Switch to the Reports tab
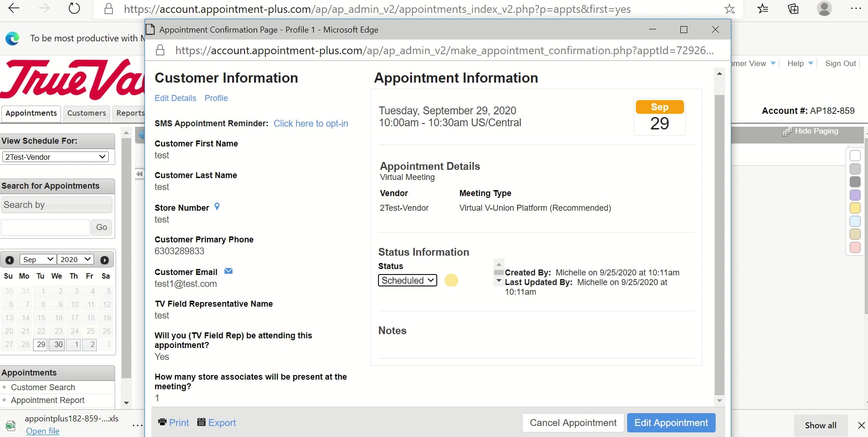Image resolution: width=868 pixels, height=437 pixels. tap(130, 113)
